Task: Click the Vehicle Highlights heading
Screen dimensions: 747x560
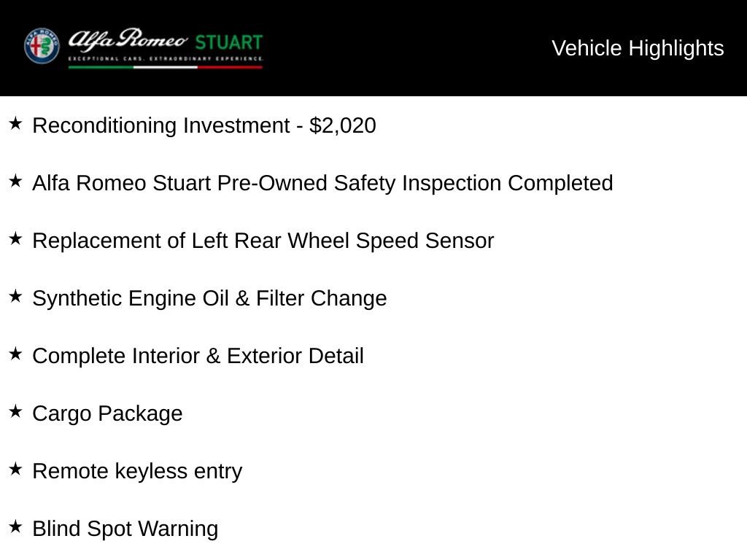Action: 638,48
